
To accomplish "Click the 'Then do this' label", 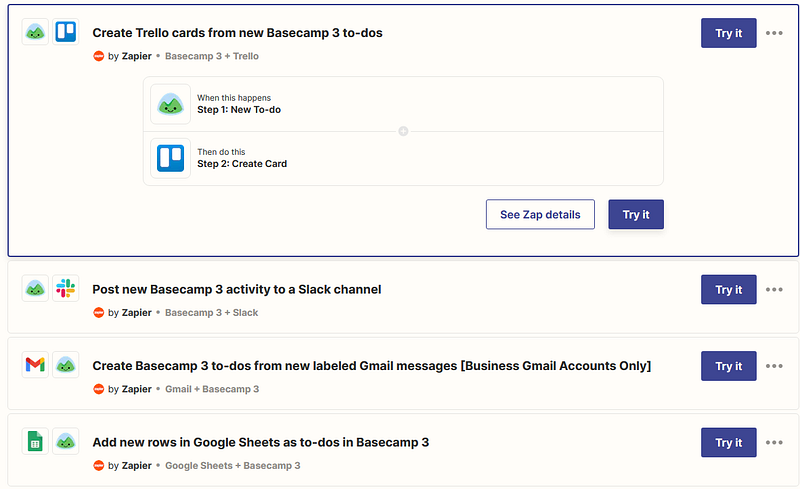I will 221,152.
